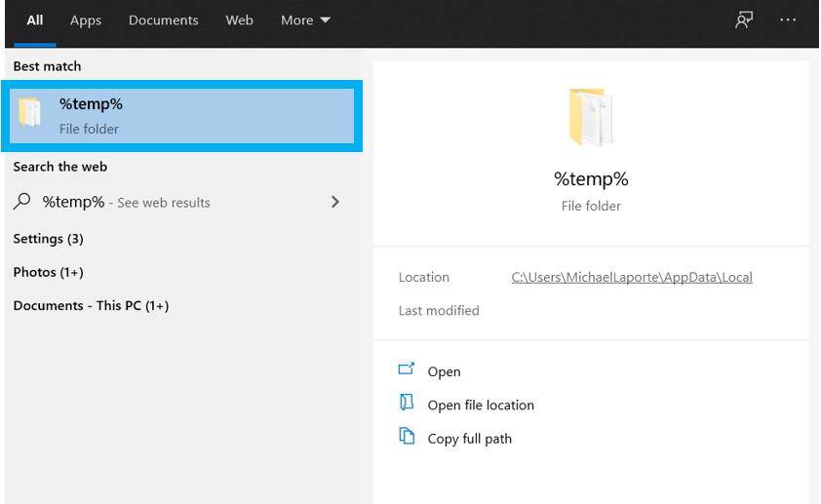
Task: Click the feedback icon in the top bar
Action: click(744, 20)
